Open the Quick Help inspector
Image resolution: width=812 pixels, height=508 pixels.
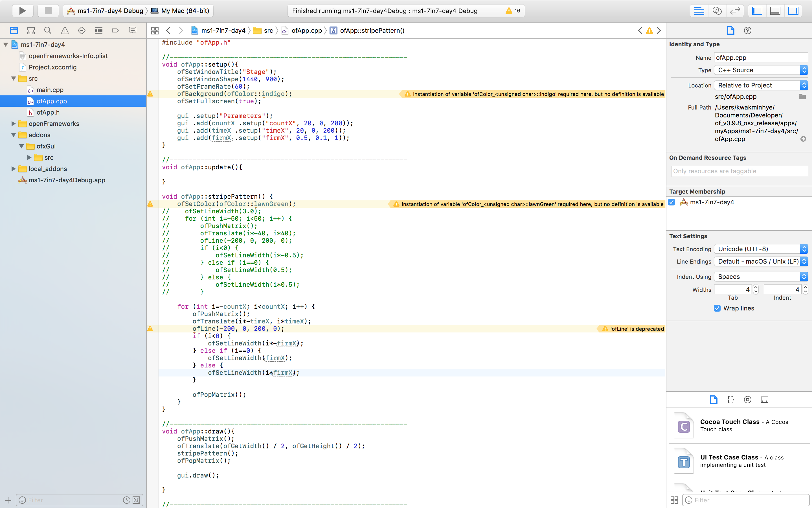[x=747, y=30]
